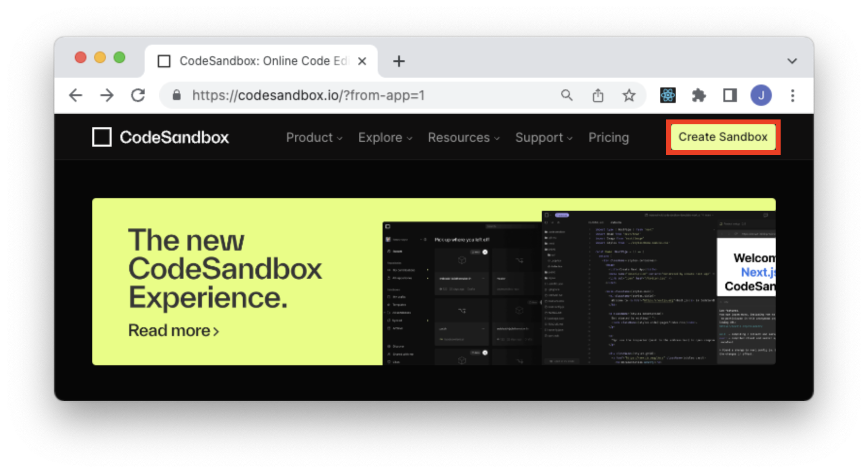868x473 pixels.
Task: Open the Chrome three-dot menu
Action: [793, 95]
